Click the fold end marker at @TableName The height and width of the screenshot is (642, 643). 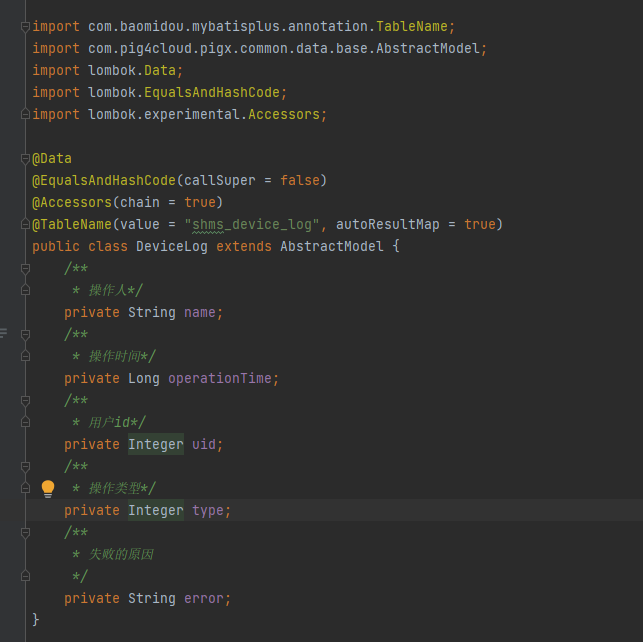tap(25, 224)
